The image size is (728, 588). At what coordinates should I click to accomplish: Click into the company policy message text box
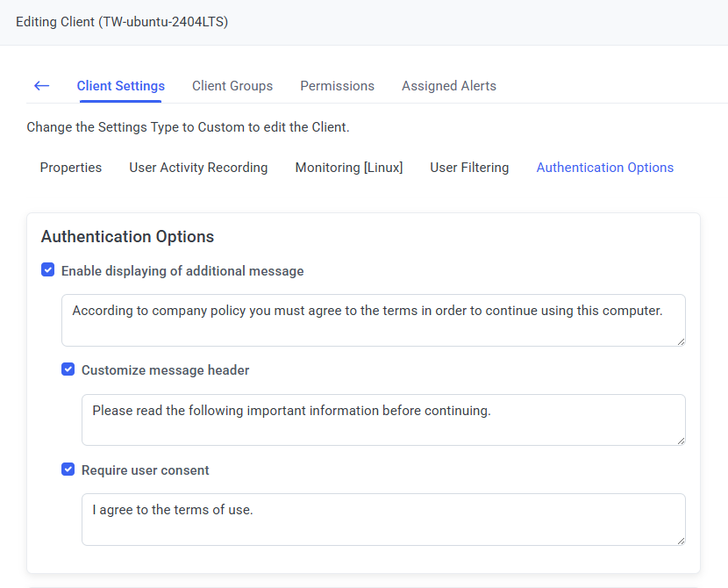pos(373,320)
